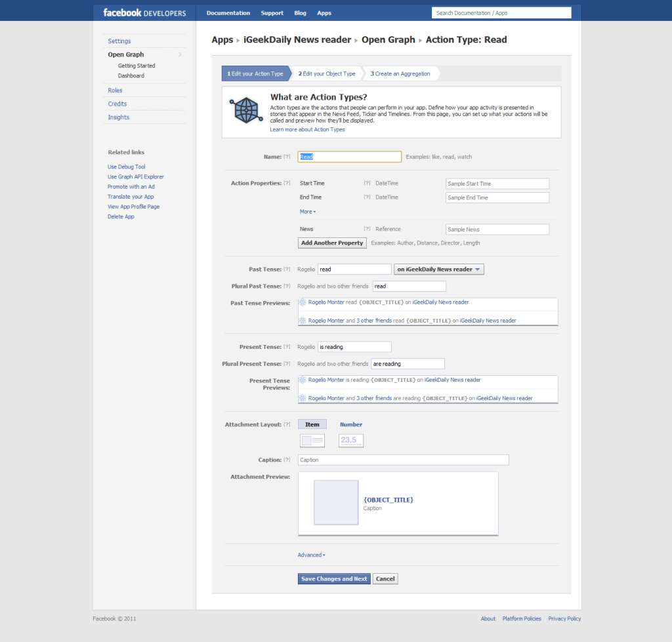Expand the More action properties list
This screenshot has width=672, height=642.
pyautogui.click(x=307, y=212)
